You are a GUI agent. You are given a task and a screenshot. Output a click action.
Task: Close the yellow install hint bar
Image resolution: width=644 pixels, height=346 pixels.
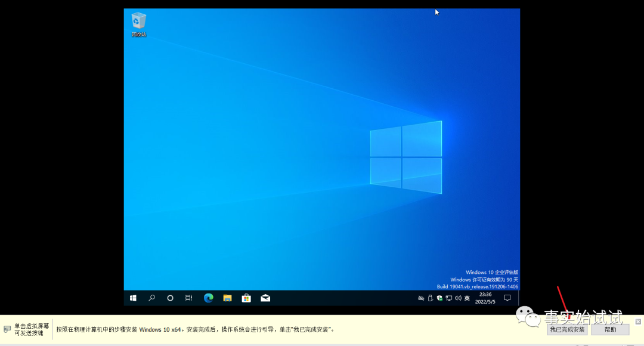point(638,322)
